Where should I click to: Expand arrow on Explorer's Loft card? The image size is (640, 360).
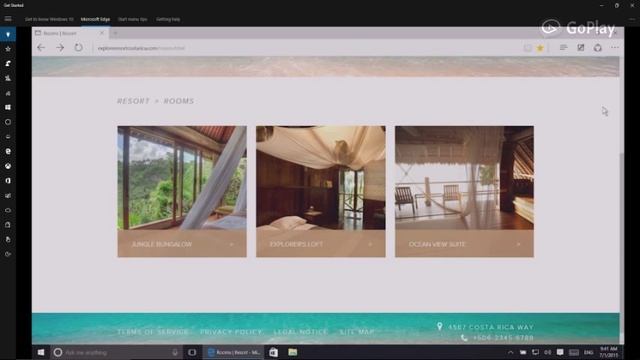coord(370,244)
